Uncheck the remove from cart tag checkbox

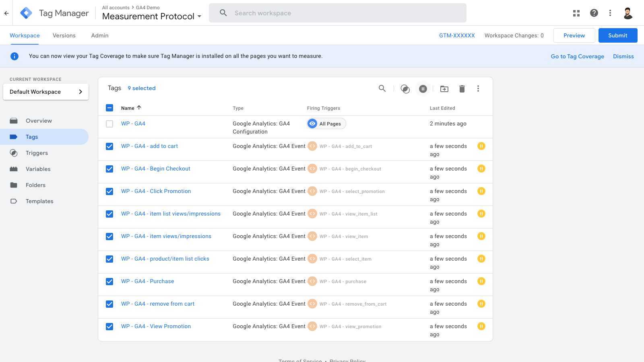click(x=109, y=304)
